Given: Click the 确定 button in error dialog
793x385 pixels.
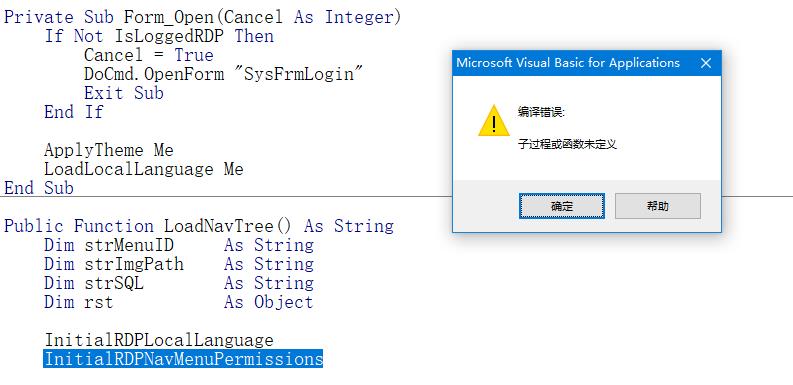Looking at the screenshot, I should pos(561,206).
